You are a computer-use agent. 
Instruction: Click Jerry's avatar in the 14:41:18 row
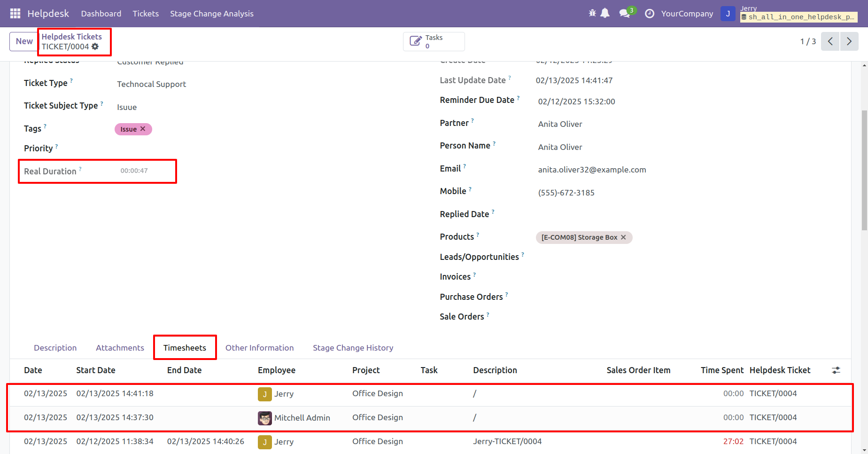265,394
